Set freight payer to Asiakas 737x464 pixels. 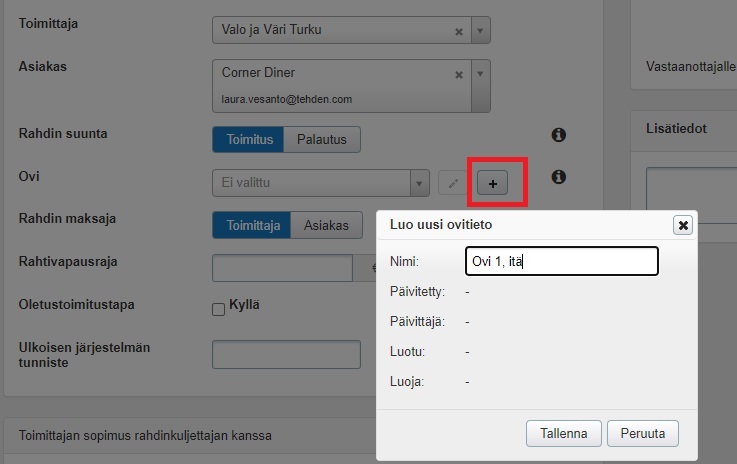[x=326, y=225]
